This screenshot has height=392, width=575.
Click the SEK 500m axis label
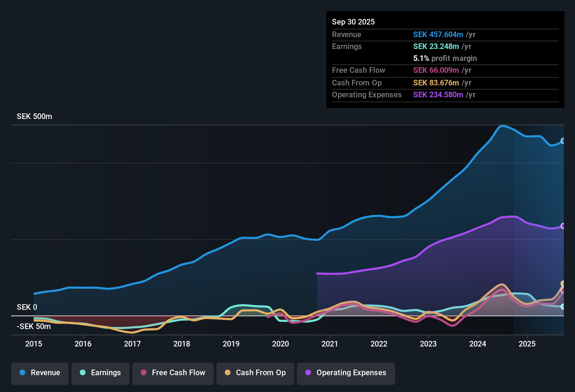pos(34,117)
